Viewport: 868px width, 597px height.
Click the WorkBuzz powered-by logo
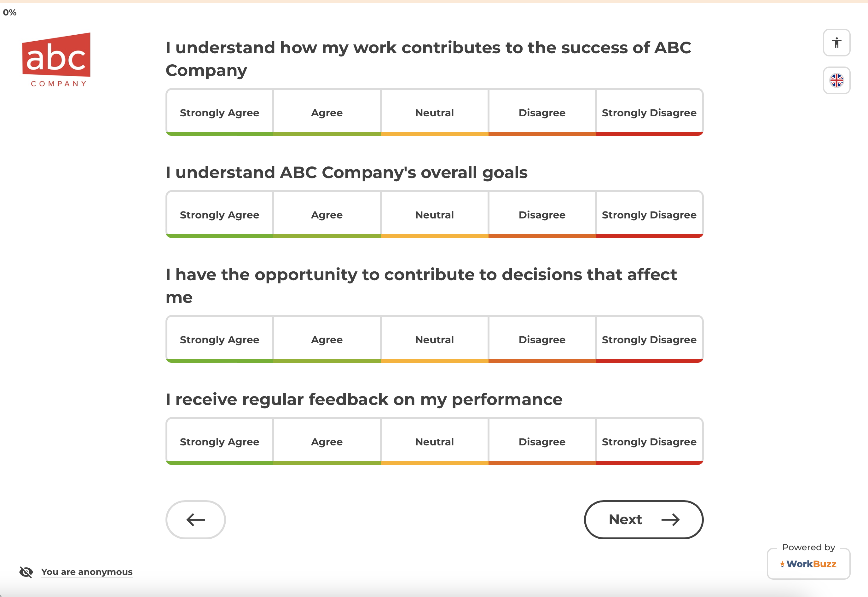pos(808,564)
